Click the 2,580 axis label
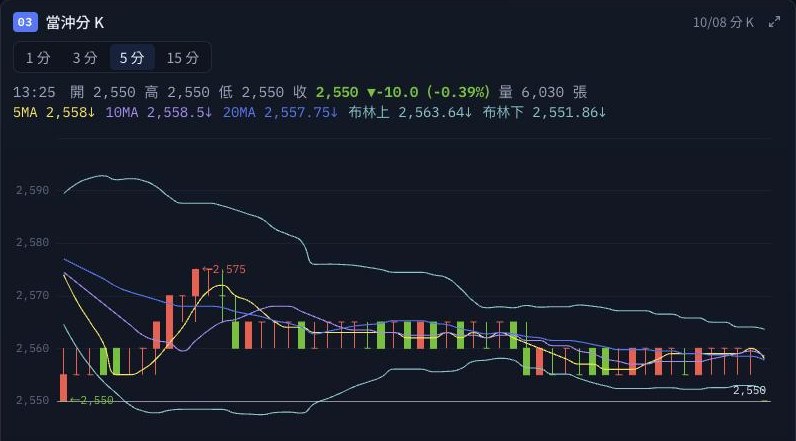The height and width of the screenshot is (441, 796). [x=32, y=243]
